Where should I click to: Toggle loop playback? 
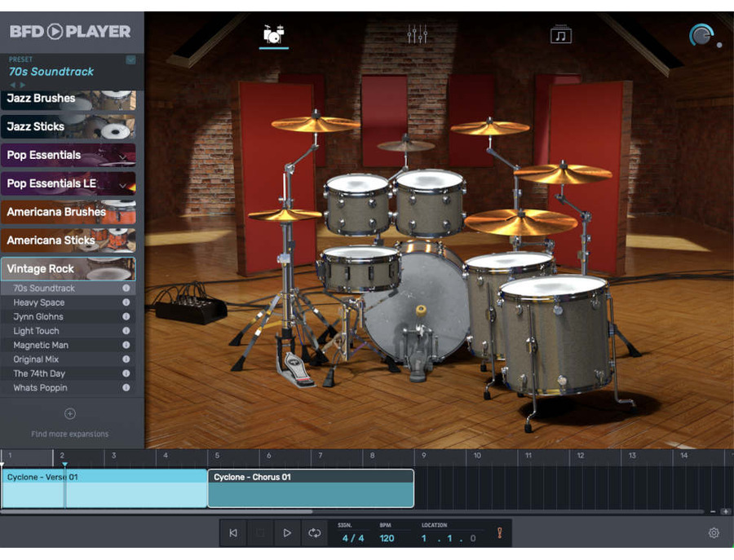point(315,533)
